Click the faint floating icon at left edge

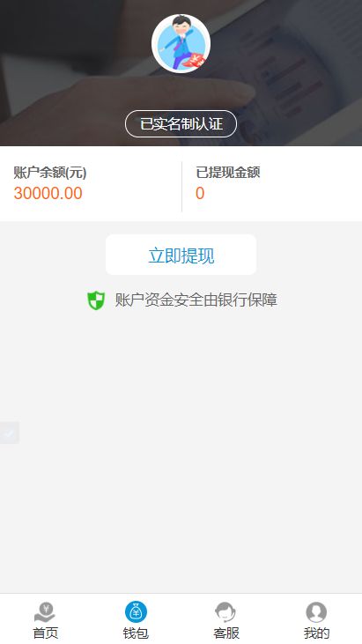(10, 433)
